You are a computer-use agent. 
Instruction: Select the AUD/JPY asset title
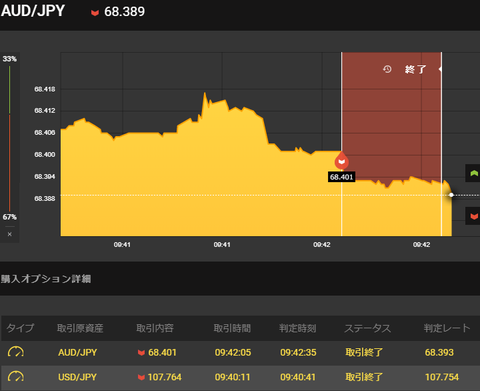pyautogui.click(x=33, y=11)
